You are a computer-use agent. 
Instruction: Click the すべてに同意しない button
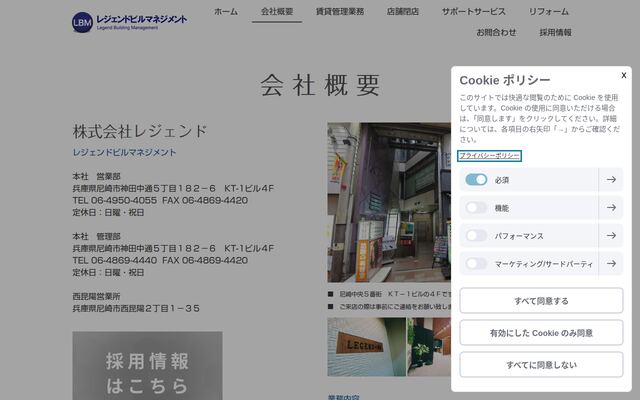click(541, 364)
